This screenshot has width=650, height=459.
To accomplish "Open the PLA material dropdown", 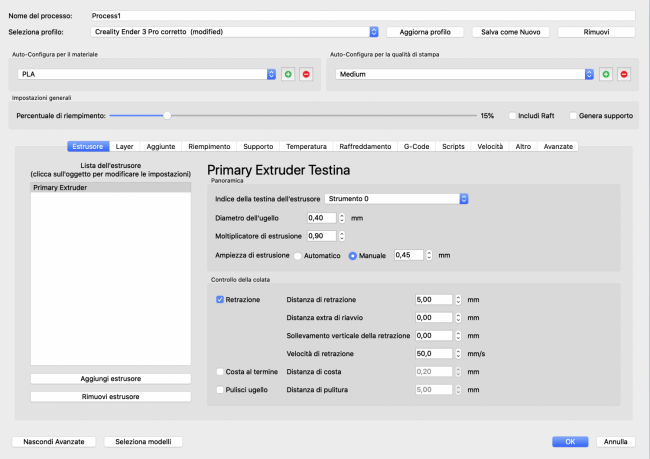I will 271,74.
